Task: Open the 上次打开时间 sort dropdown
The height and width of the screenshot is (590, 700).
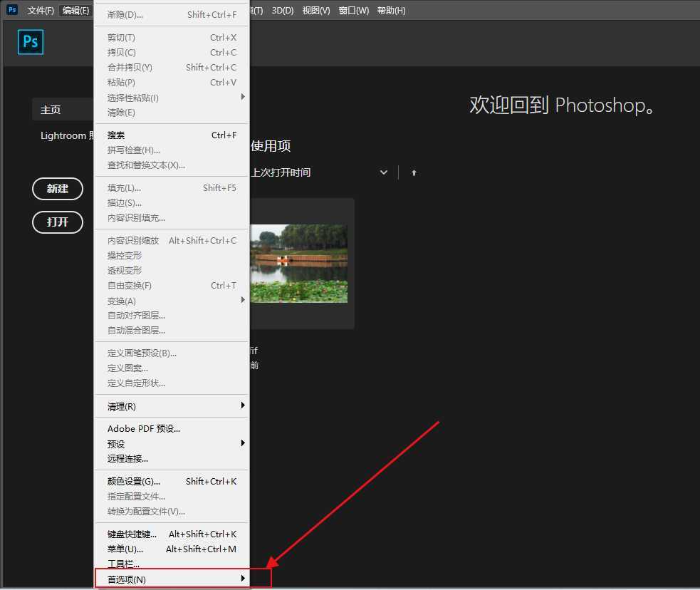Action: point(384,172)
